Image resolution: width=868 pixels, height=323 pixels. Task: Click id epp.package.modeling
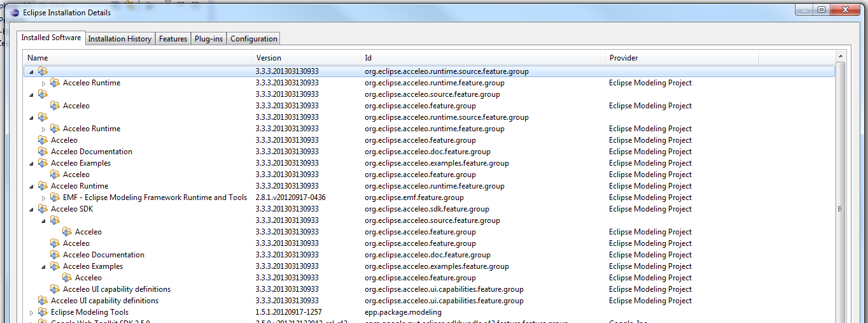[403, 312]
